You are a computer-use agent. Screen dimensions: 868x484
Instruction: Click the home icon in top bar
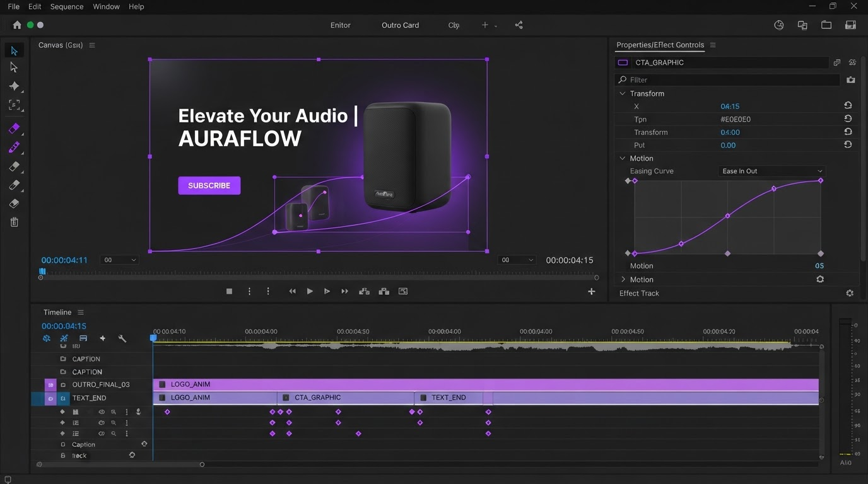click(x=16, y=25)
